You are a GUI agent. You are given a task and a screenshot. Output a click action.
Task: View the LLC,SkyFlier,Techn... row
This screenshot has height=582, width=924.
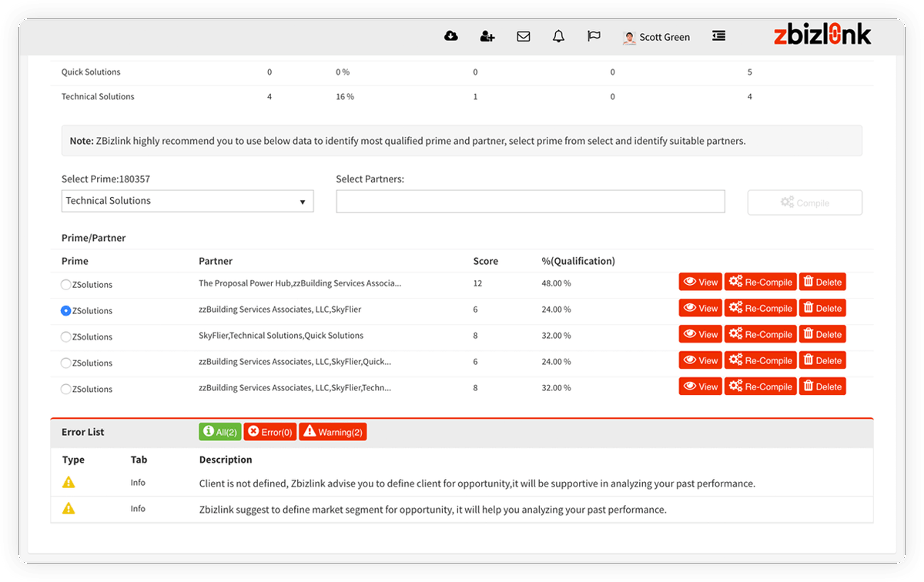[700, 386]
